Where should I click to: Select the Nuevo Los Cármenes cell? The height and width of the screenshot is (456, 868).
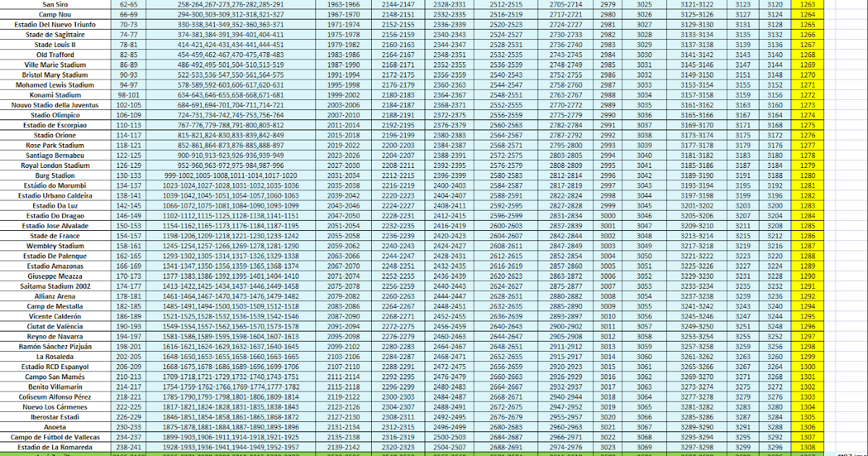tap(56, 408)
